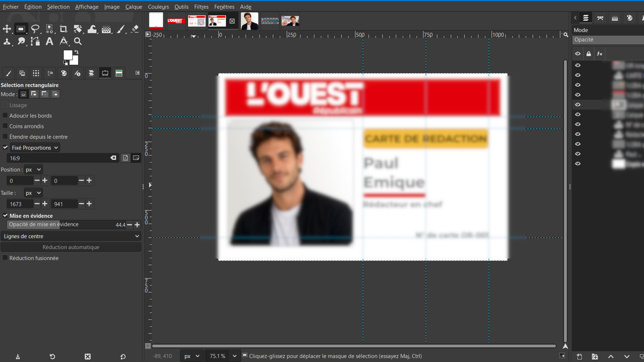The image size is (644, 362).
Task: Adjust layer Opacité slider
Action: pos(608,40)
